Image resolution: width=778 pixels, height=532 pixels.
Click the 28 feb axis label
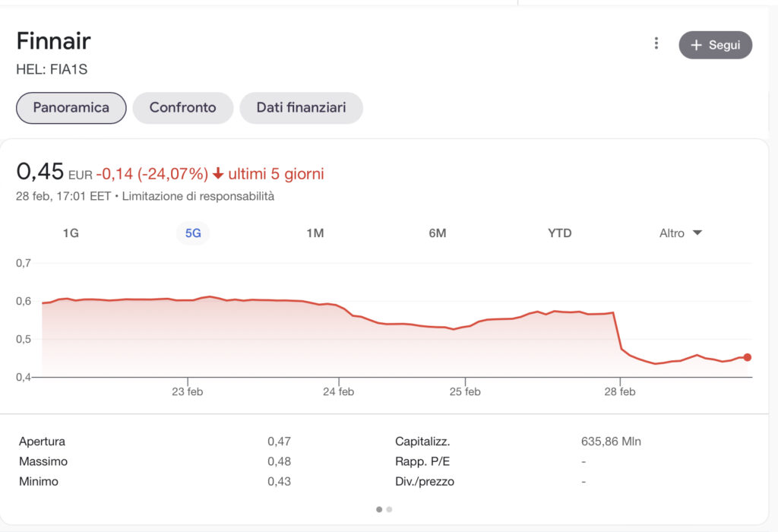pos(620,391)
